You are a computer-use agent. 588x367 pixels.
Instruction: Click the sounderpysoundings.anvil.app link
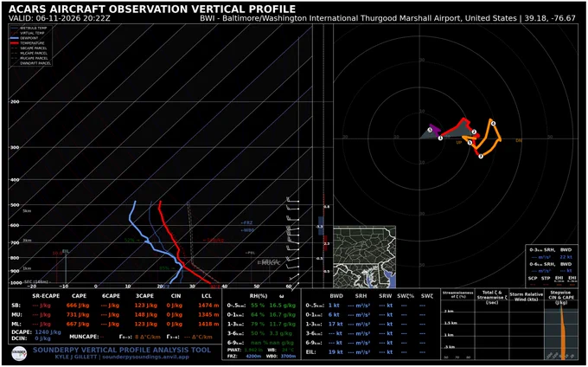click(145, 357)
